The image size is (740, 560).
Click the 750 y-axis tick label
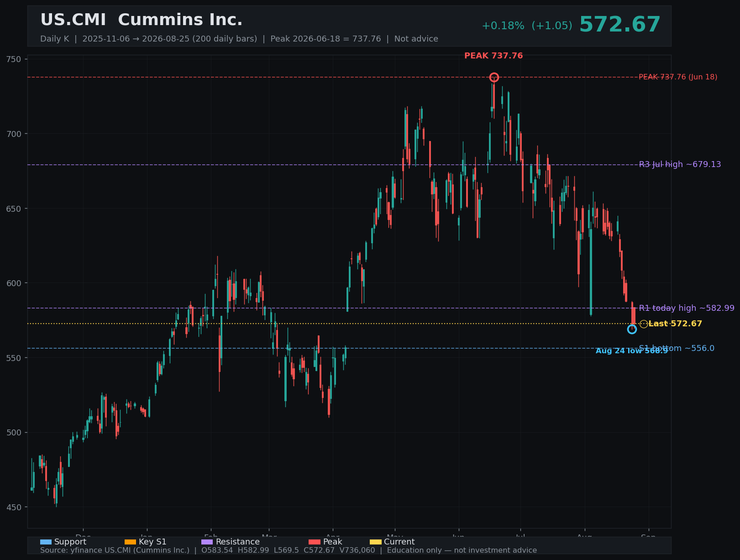[x=14, y=59]
